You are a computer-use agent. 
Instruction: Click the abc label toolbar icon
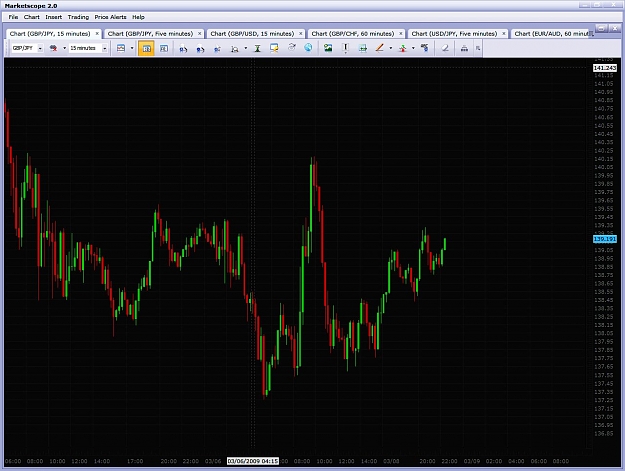[x=425, y=48]
